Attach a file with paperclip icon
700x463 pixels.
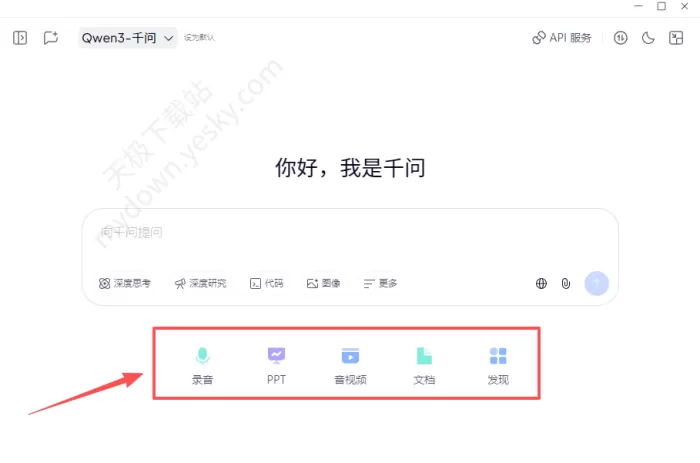[566, 284]
